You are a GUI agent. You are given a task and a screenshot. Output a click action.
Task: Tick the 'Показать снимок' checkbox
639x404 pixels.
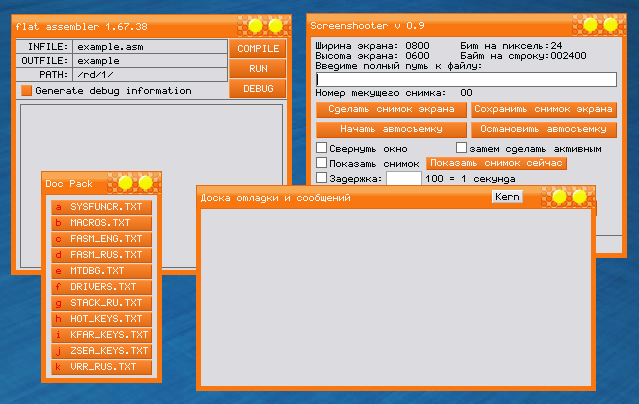click(x=321, y=163)
